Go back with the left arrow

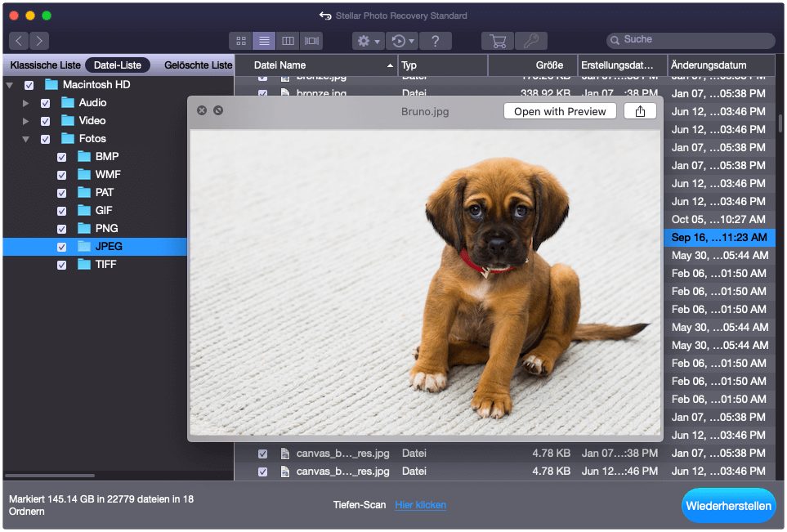(19, 41)
